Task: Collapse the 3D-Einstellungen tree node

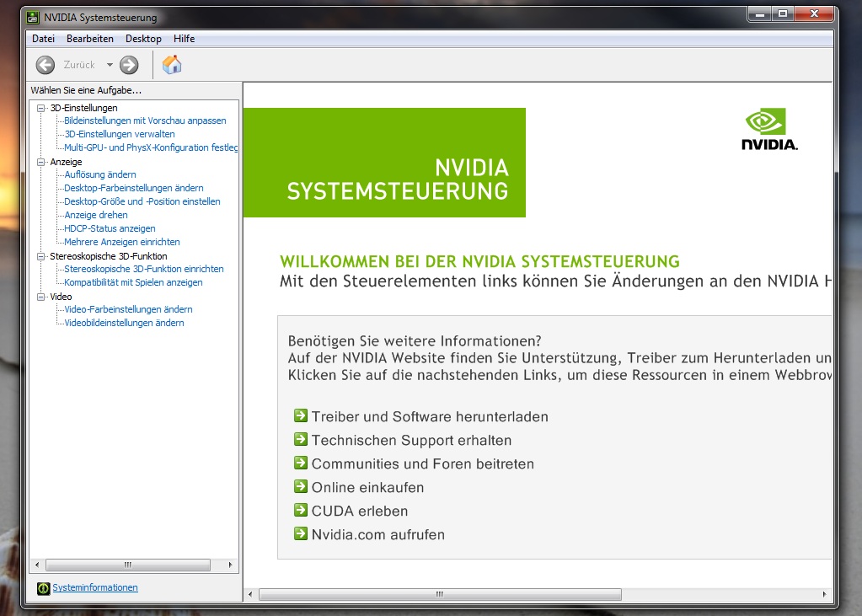Action: pos(40,109)
